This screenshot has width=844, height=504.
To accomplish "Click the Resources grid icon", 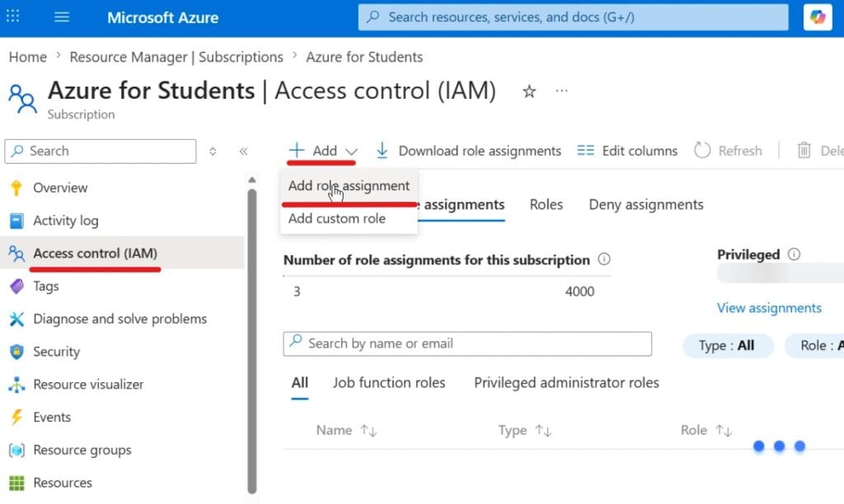I will point(16,483).
